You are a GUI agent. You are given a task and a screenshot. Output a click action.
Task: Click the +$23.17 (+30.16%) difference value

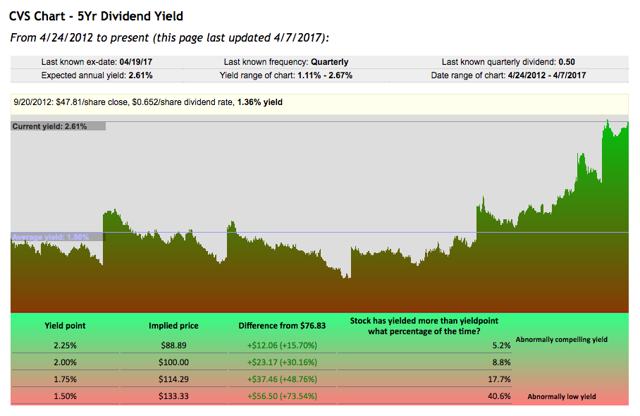point(282,363)
